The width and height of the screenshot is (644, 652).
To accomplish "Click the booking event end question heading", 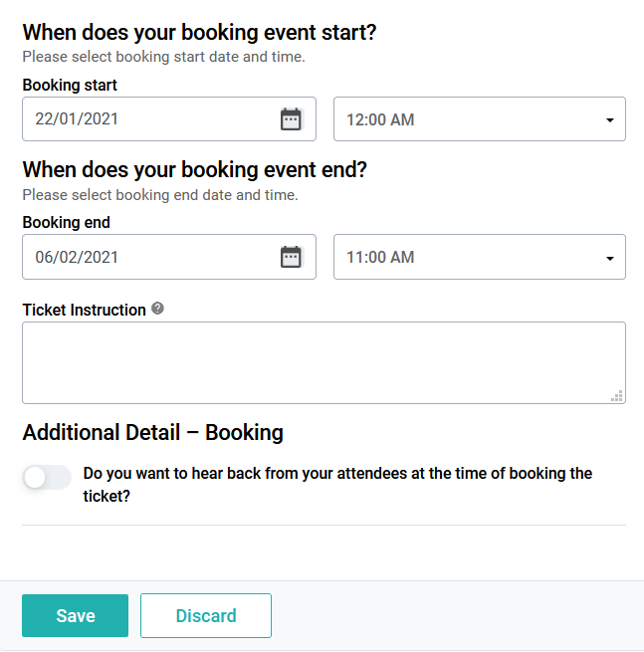I will click(x=194, y=169).
